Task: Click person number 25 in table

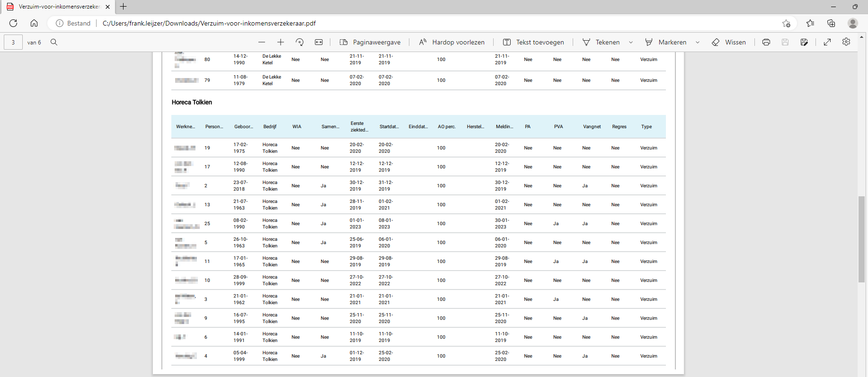Action: point(207,224)
